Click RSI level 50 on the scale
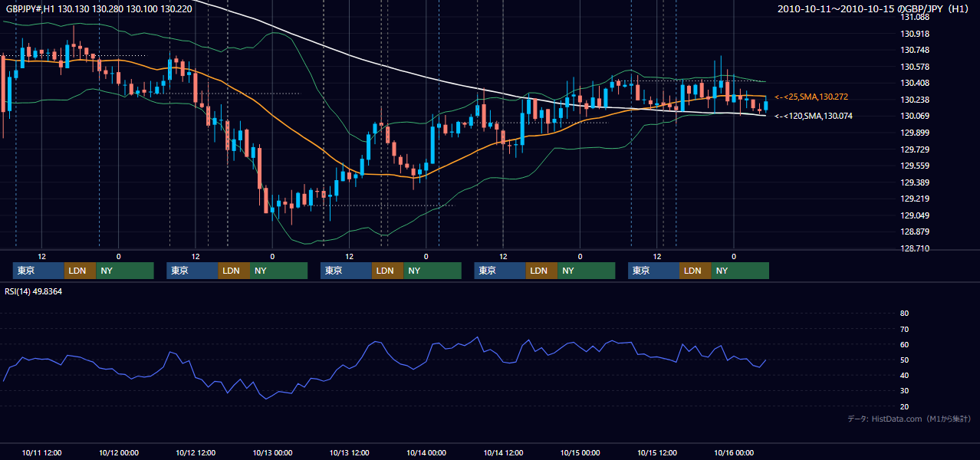Image resolution: width=980 pixels, height=460 pixels. click(904, 360)
